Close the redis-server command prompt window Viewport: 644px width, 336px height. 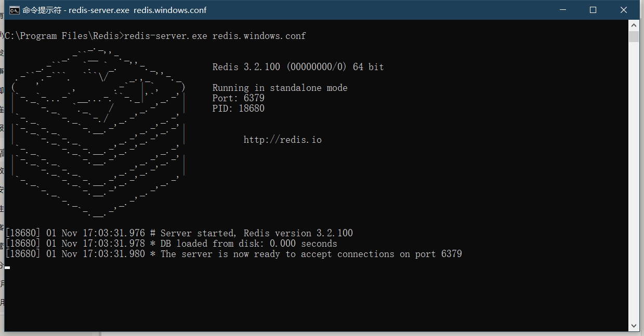(624, 10)
